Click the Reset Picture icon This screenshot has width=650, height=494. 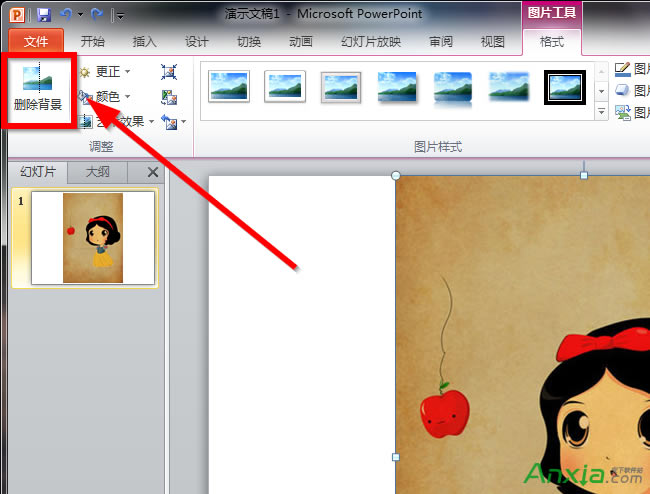click(x=169, y=122)
